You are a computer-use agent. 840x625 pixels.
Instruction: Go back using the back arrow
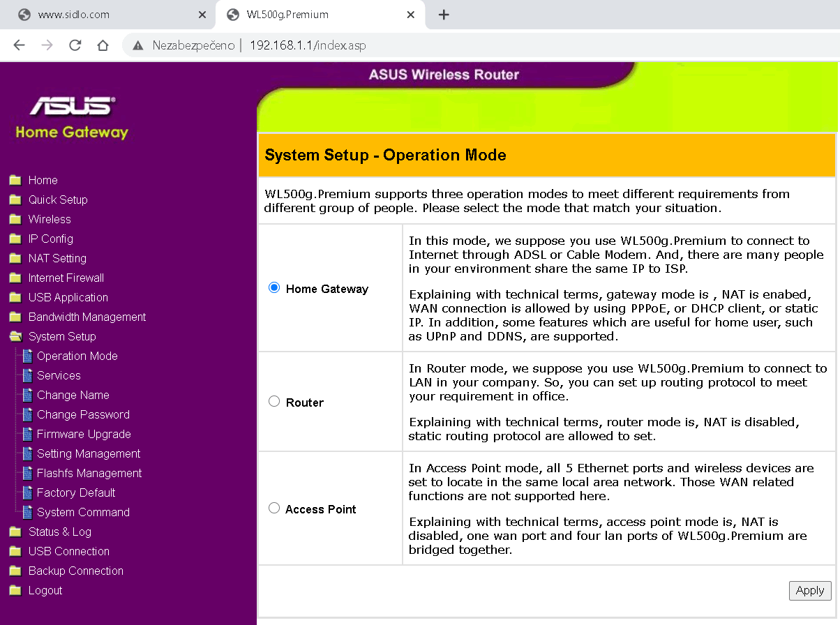[19, 45]
